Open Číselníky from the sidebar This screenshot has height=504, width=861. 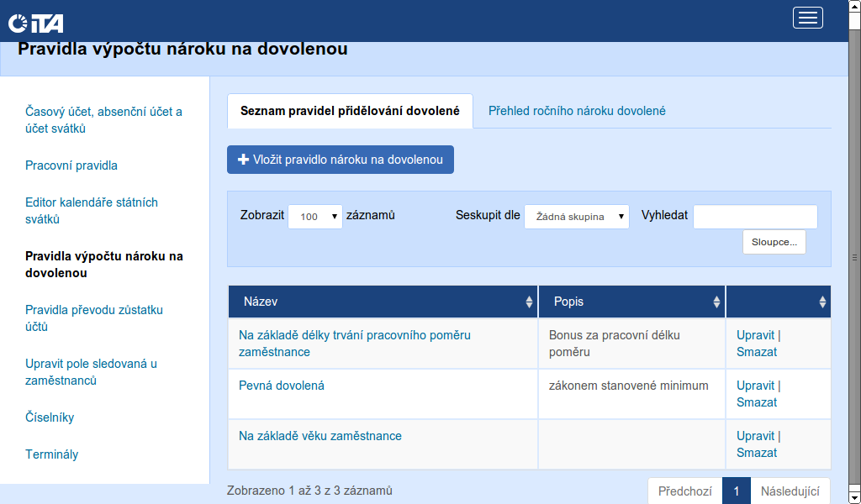coord(55,417)
